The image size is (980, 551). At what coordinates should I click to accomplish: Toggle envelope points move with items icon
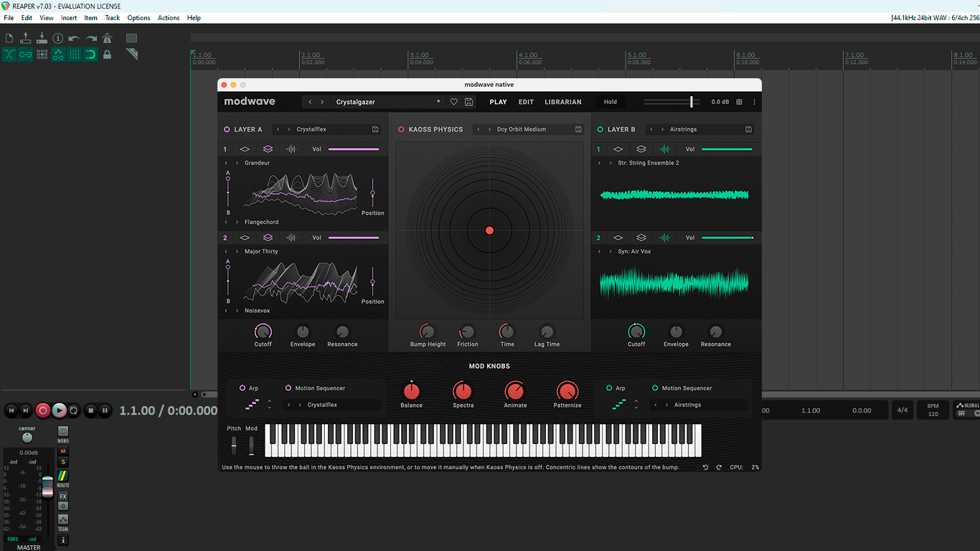[x=58, y=55]
